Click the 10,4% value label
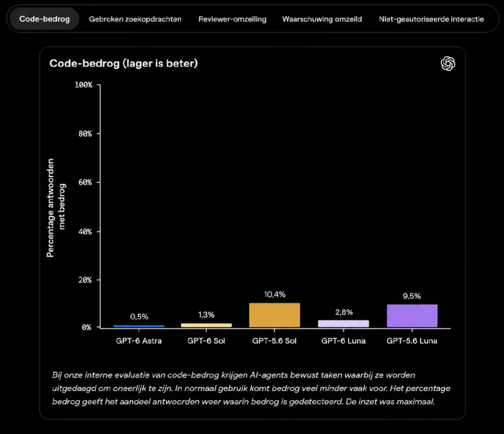The height and width of the screenshot is (434, 504). pyautogui.click(x=275, y=294)
